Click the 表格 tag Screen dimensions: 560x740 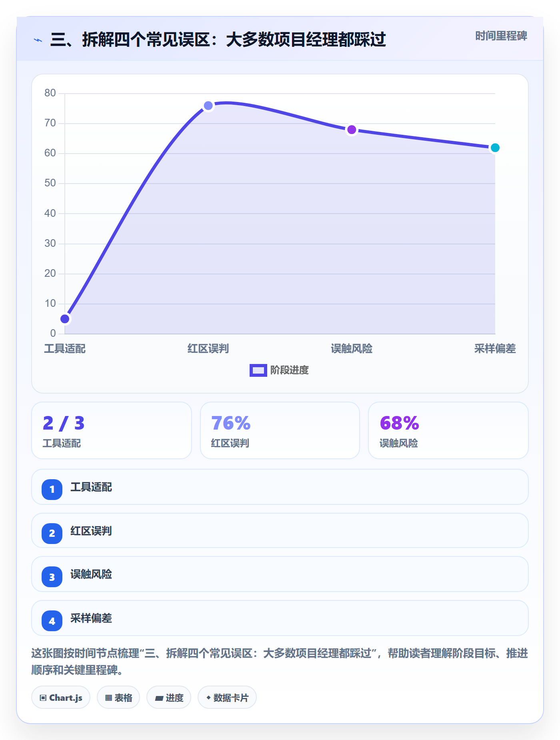(x=118, y=698)
